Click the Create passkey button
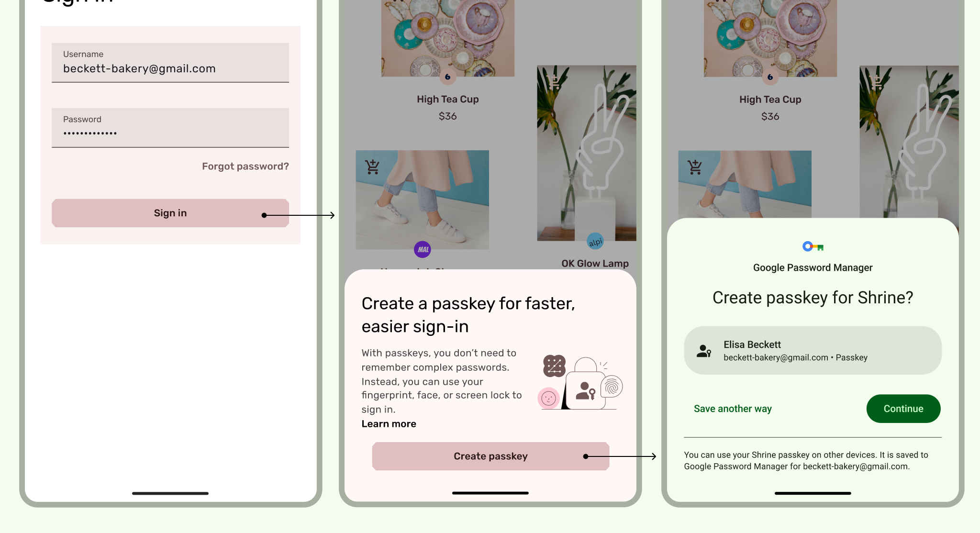980x533 pixels. (x=490, y=455)
